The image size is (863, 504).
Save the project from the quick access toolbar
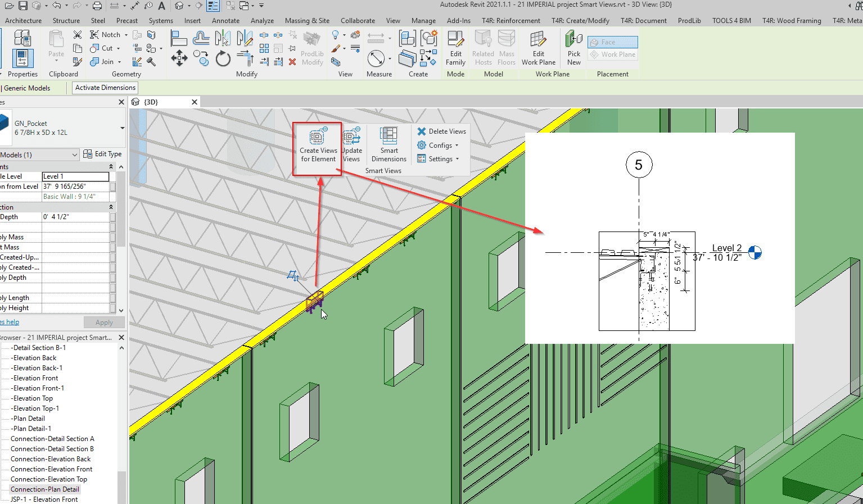23,6
